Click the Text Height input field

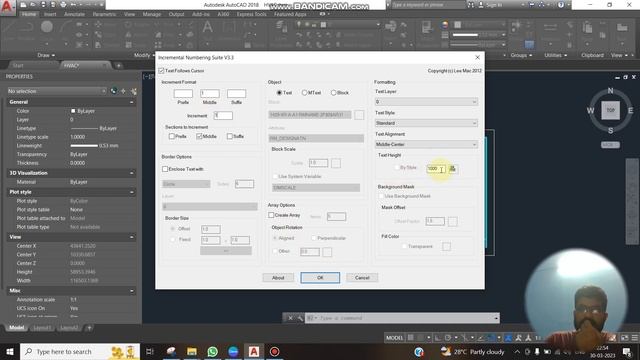(x=436, y=169)
